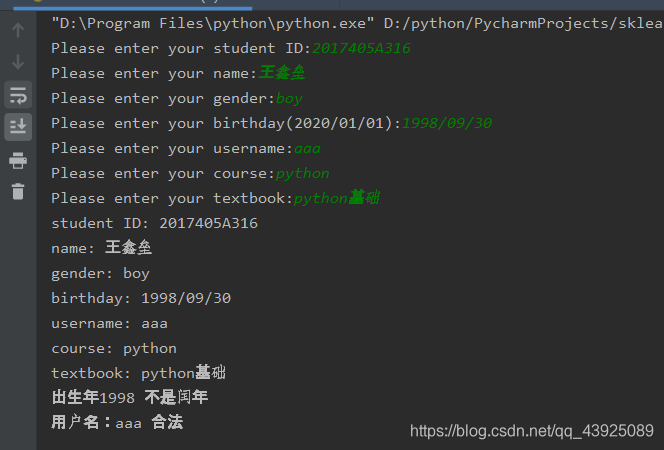Toggle soft-wrap in the console
Screen dimensions: 664x450
18,95
